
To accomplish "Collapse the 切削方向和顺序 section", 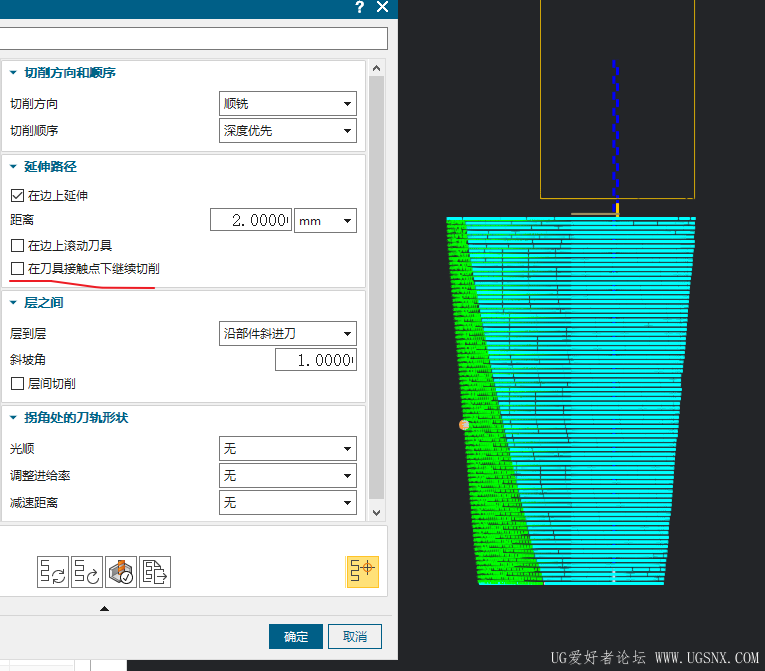I will [13, 73].
